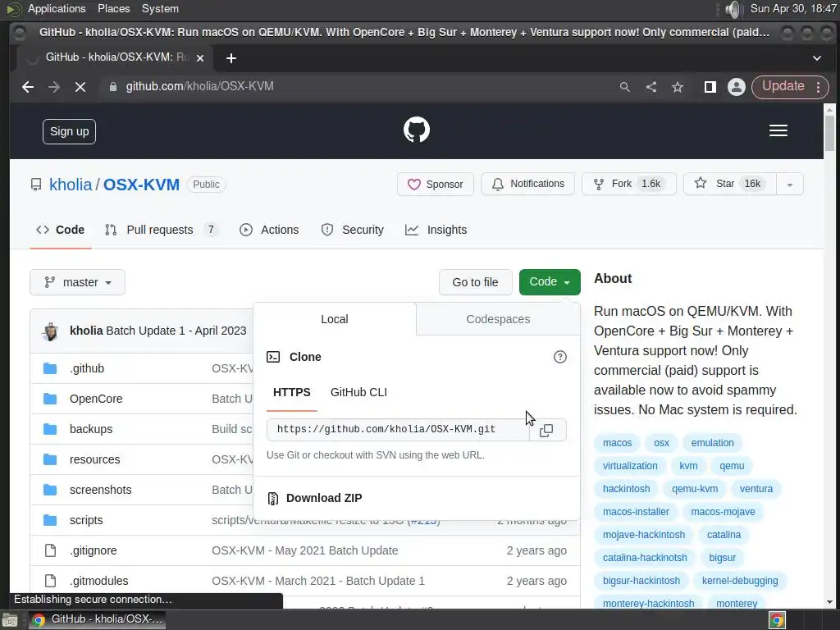Image resolution: width=840 pixels, height=630 pixels.
Task: Click the system volume speaker icon
Action: [x=733, y=9]
